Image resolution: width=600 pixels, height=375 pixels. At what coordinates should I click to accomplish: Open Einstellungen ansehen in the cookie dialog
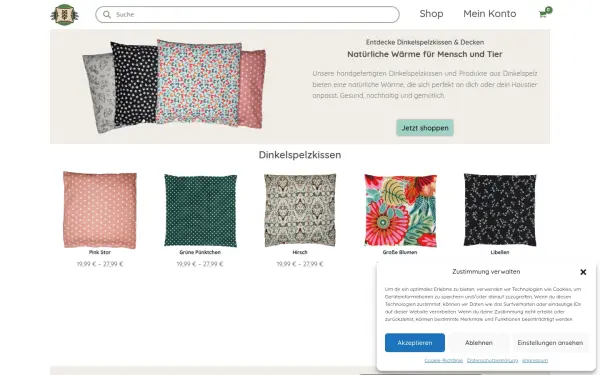coord(550,342)
